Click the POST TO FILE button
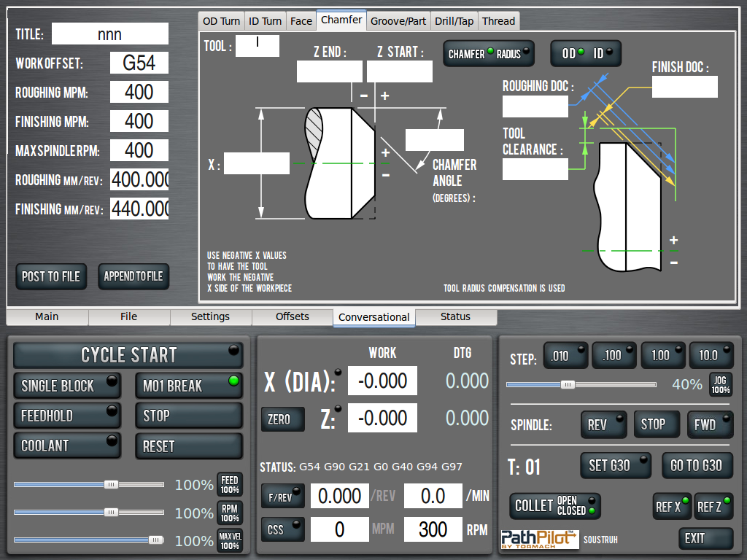Image resolution: width=747 pixels, height=560 pixels. [51, 276]
